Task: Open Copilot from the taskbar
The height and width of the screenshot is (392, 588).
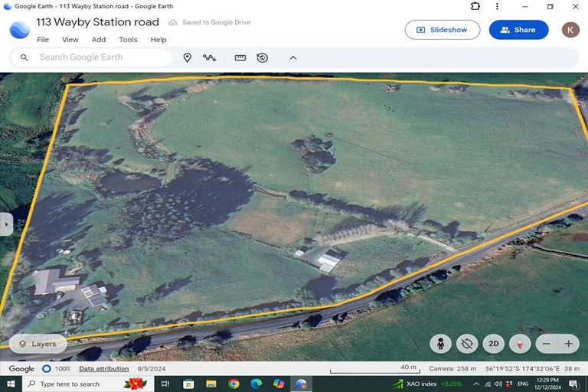Action: tap(279, 384)
